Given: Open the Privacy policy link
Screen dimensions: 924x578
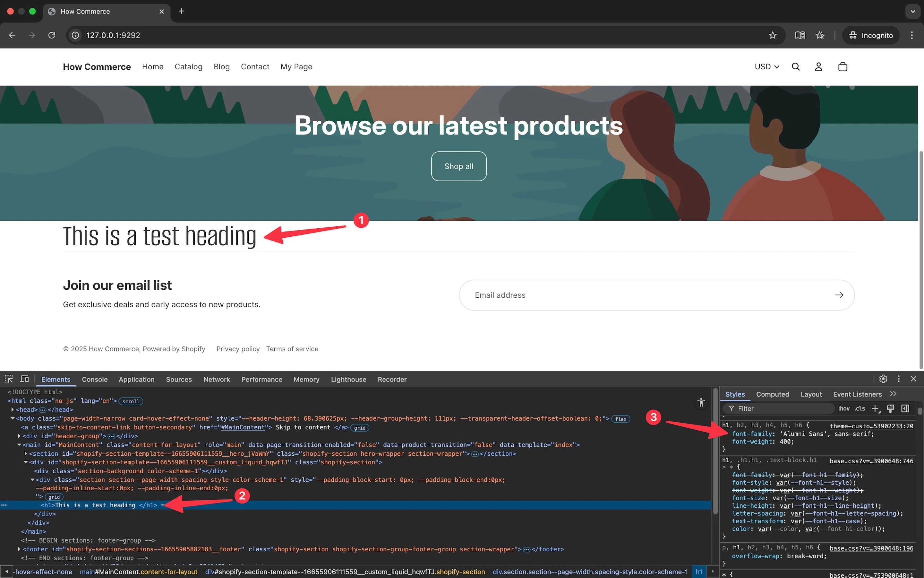Looking at the screenshot, I should pyautogui.click(x=238, y=349).
